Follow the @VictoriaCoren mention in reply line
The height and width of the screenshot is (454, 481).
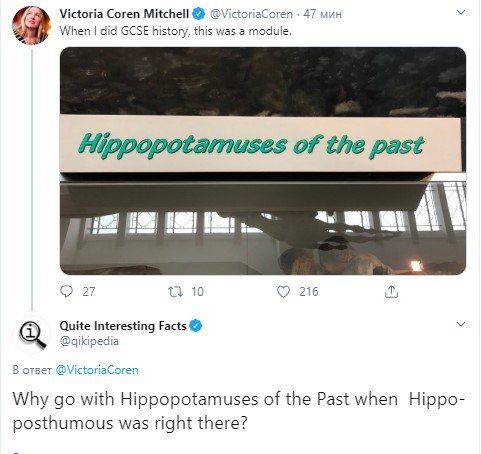coord(97,370)
